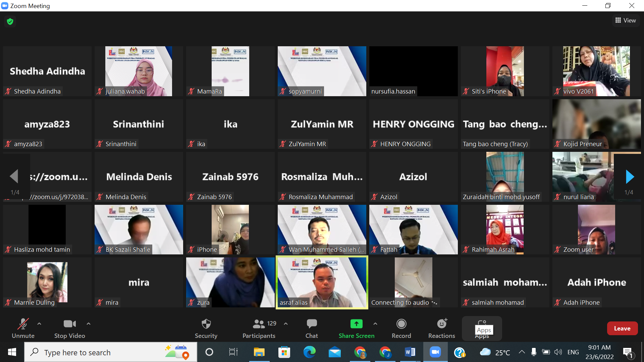The height and width of the screenshot is (362, 644).
Task: Open the Security shield icon
Action: click(206, 324)
